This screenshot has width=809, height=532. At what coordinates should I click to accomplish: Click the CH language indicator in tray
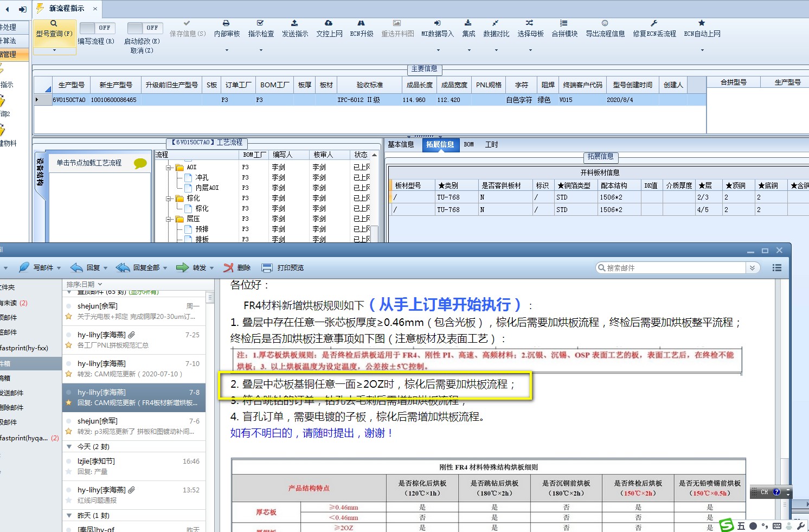click(x=764, y=492)
